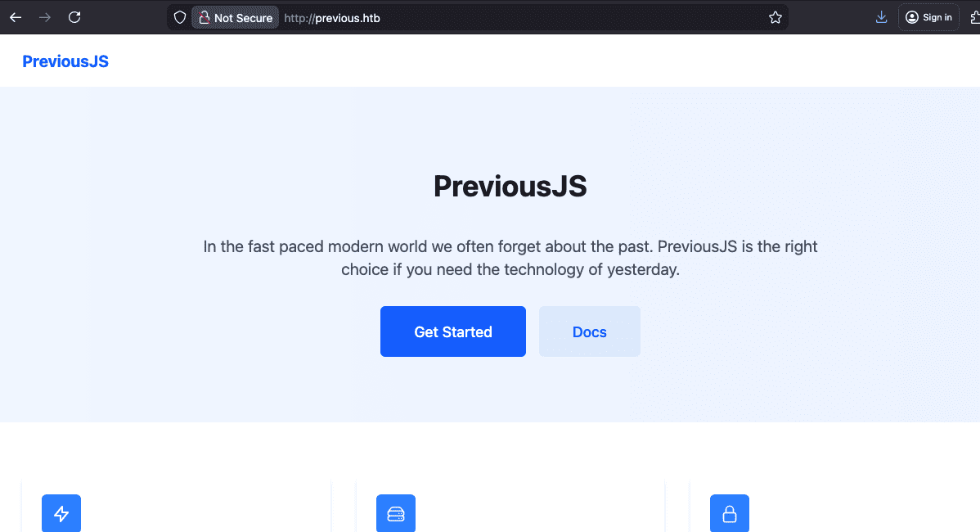Reload the current page
The image size is (980, 532).
(74, 17)
